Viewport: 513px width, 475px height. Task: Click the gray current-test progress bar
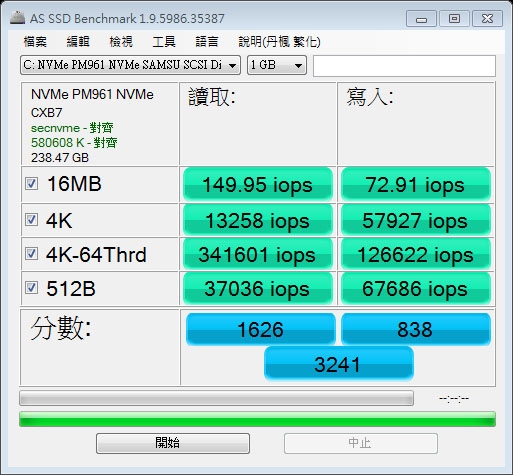coord(216,398)
